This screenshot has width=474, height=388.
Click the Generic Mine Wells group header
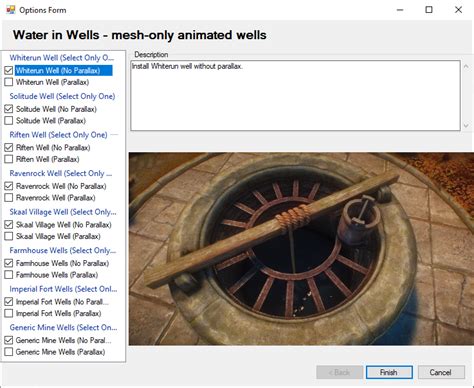pos(63,328)
